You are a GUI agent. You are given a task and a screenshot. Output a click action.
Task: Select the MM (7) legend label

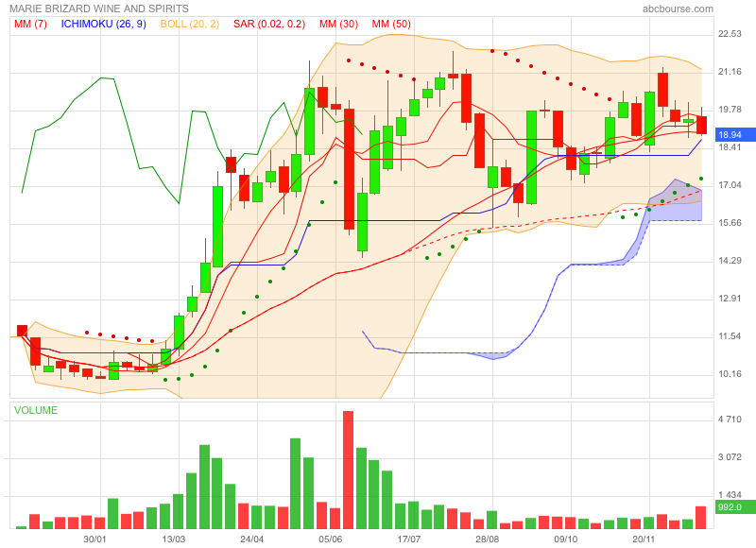(x=30, y=25)
